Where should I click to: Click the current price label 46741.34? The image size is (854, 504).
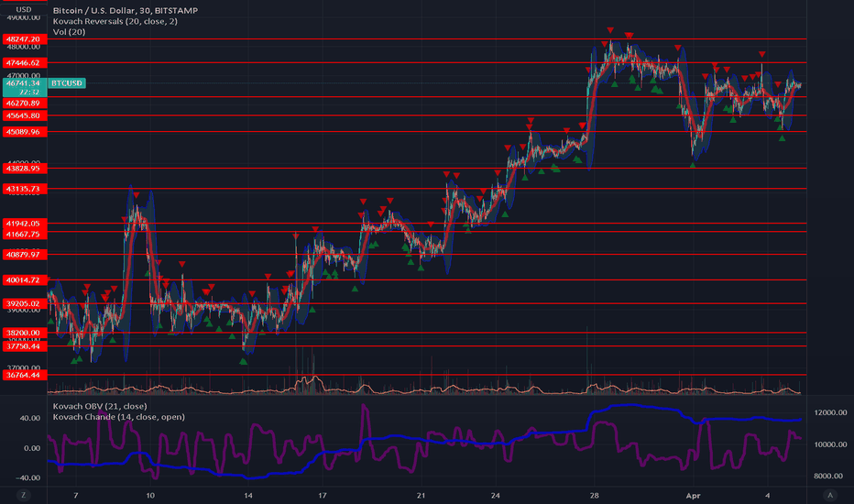[x=23, y=82]
